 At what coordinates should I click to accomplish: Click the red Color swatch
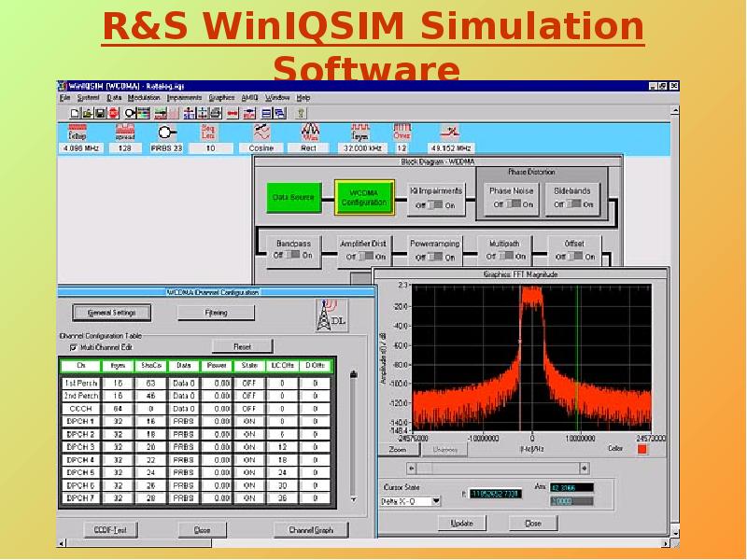pyautogui.click(x=642, y=449)
